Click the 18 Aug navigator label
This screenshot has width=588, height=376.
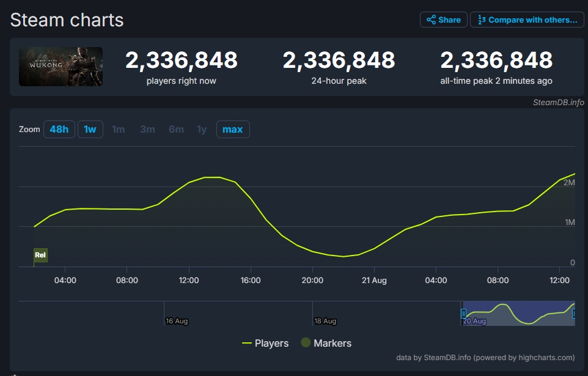pos(325,321)
